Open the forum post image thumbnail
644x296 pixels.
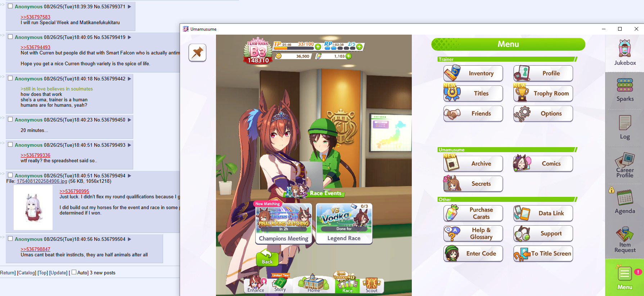(x=33, y=208)
